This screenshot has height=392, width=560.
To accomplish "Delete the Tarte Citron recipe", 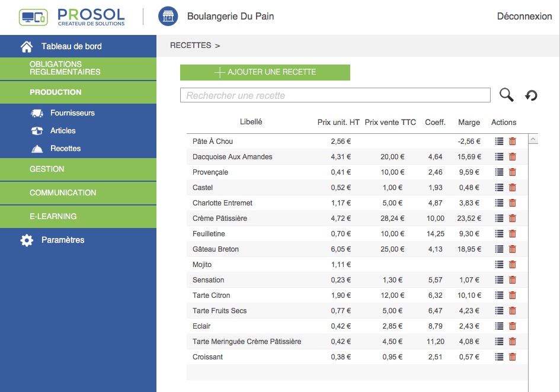I will 513,295.
